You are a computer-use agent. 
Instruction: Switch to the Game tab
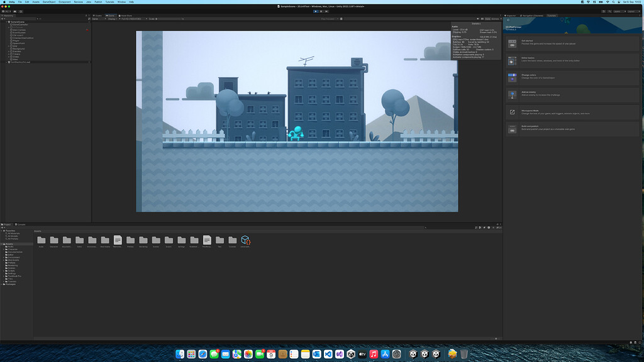(x=109, y=16)
